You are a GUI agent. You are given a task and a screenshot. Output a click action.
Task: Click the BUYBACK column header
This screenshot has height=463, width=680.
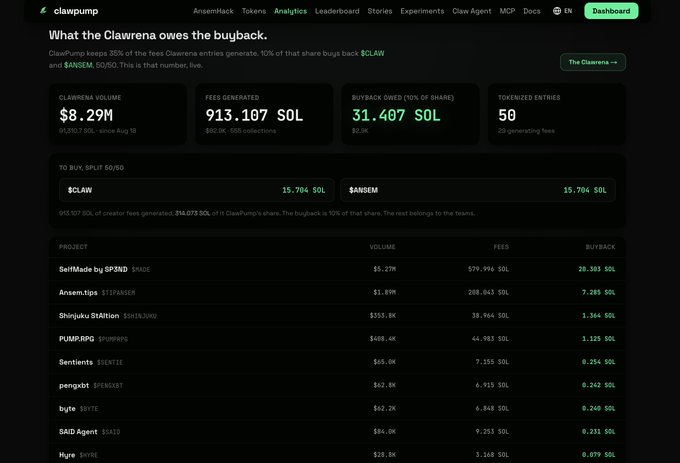point(600,247)
